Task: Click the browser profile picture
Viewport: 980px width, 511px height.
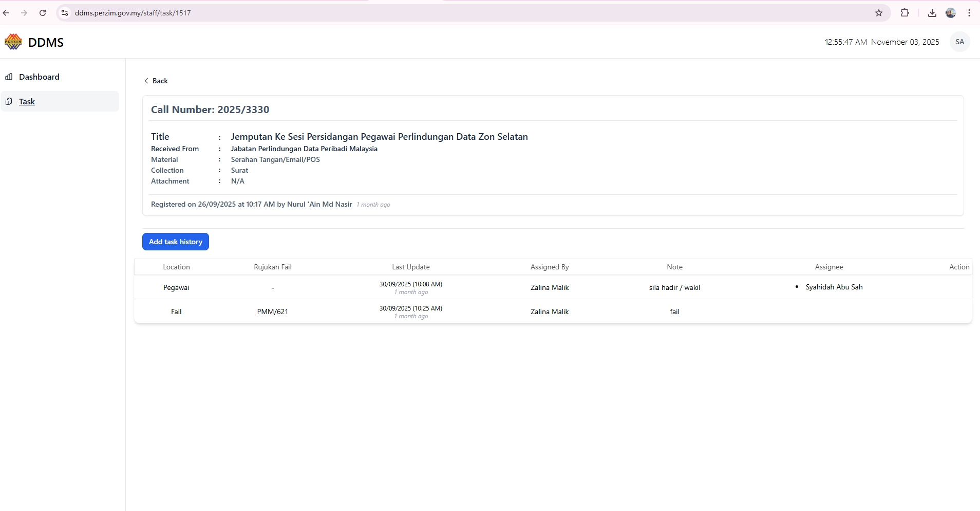Action: pyautogui.click(x=951, y=13)
